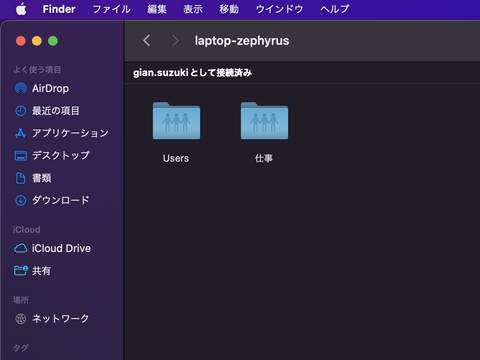Open the Apple menu
The height and width of the screenshot is (360, 480).
pyautogui.click(x=21, y=9)
